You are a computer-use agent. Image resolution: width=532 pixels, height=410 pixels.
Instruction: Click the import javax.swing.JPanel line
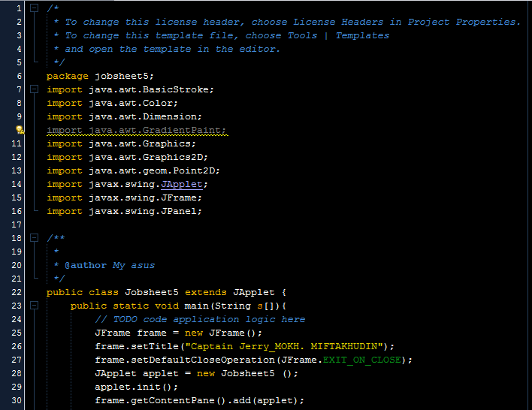[x=123, y=211]
